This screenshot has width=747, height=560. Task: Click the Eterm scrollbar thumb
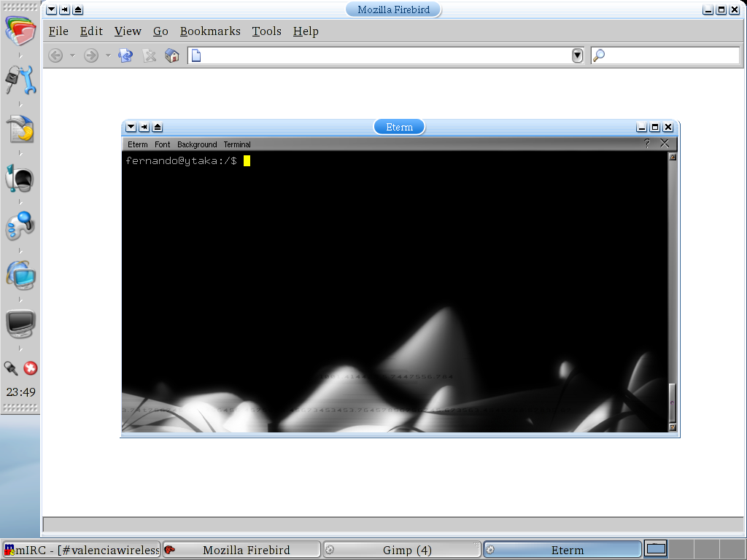click(x=673, y=402)
